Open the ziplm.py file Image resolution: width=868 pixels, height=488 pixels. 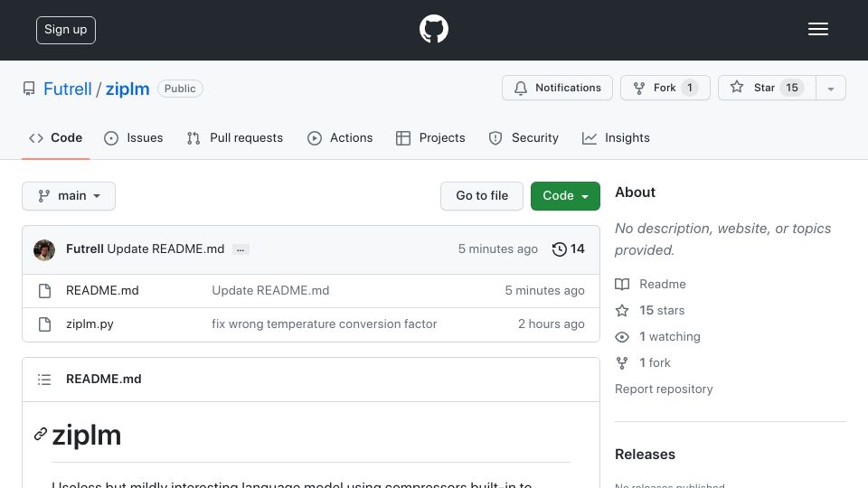click(90, 324)
